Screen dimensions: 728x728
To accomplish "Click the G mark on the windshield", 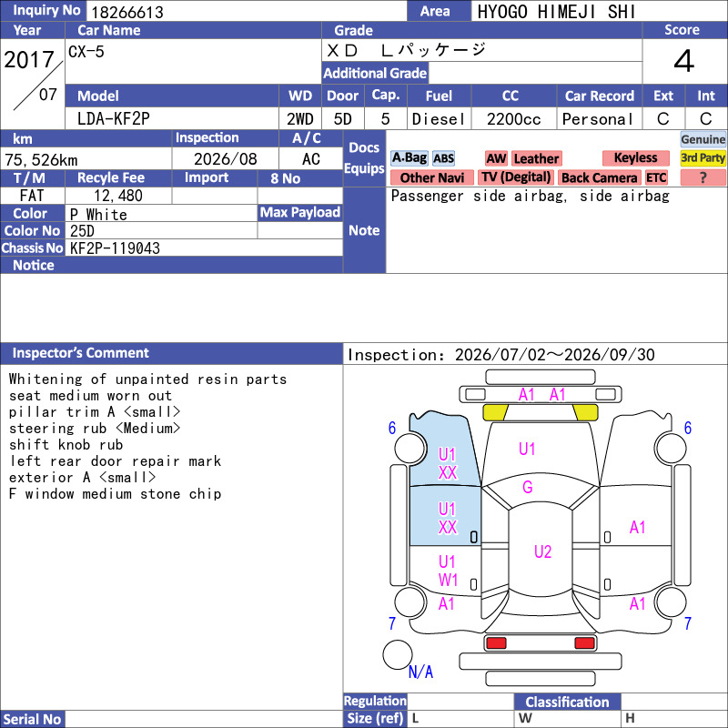I will point(528,487).
